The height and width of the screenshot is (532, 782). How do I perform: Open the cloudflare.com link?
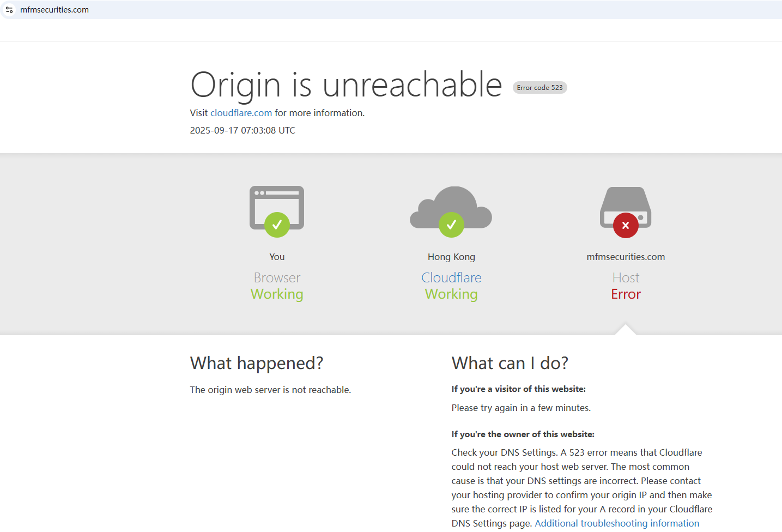[241, 113]
